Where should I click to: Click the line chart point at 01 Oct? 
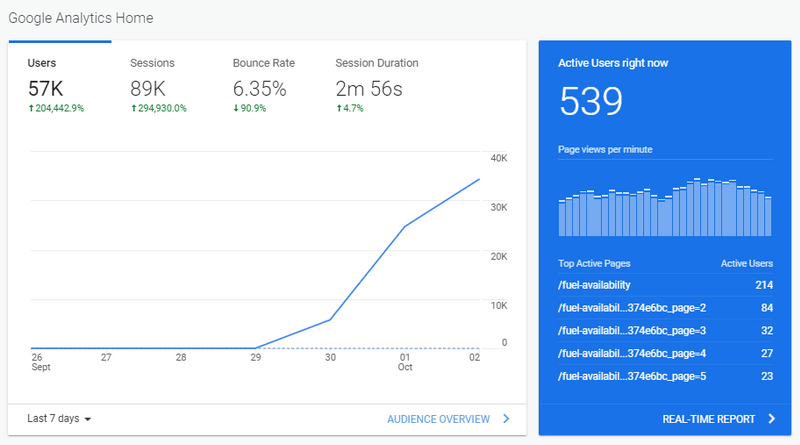[405, 227]
